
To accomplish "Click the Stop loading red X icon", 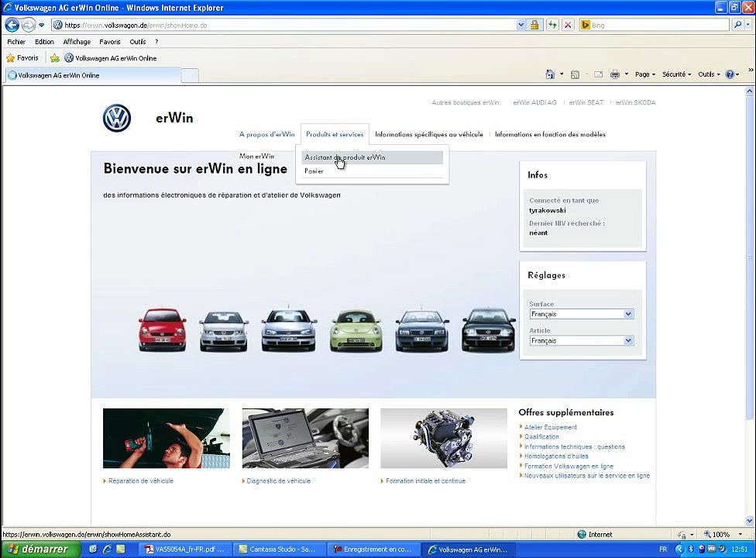I will click(x=568, y=25).
